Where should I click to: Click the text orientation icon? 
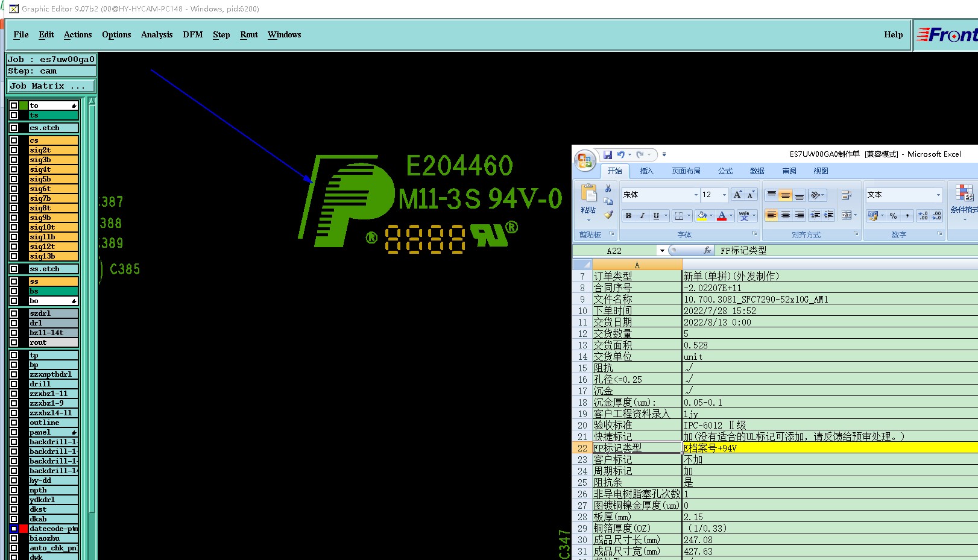(815, 195)
